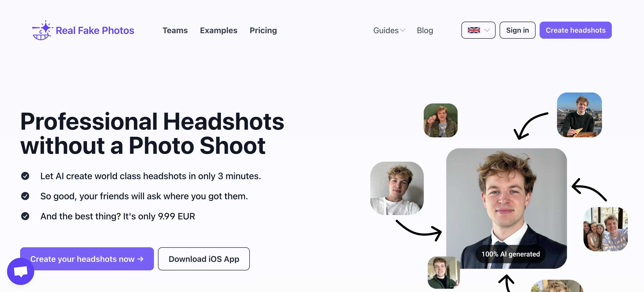
Task: Open the Blog link
Action: pos(425,30)
